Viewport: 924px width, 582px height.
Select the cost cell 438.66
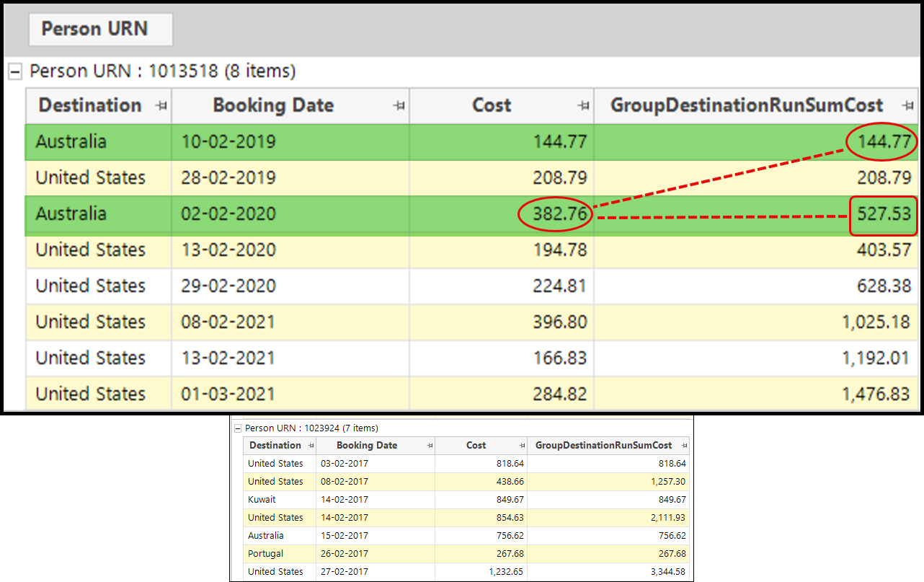481,482
